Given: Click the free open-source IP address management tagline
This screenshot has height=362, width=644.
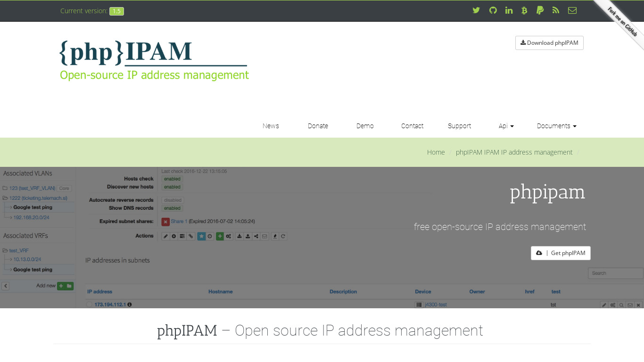Looking at the screenshot, I should 500,227.
